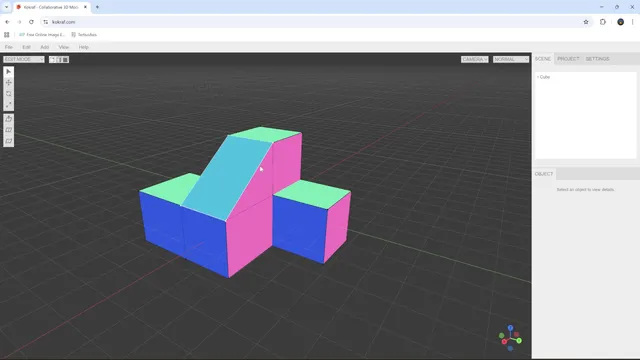Open the CAMERA dropdown
Screen dimensions: 640x360
[475, 60]
